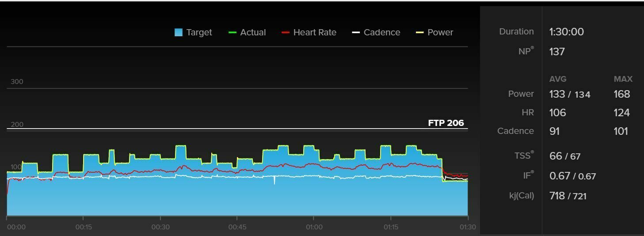Click the blue Target legend swatch
The height and width of the screenshot is (236, 644).
(179, 32)
